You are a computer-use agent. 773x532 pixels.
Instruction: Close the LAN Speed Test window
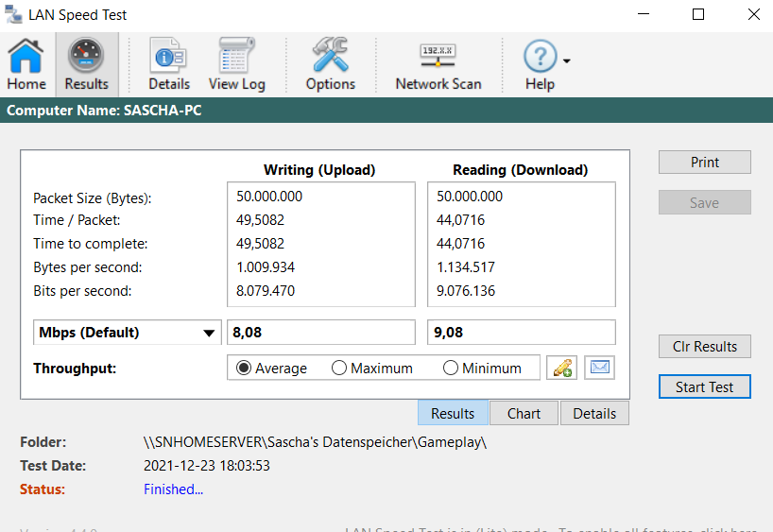[754, 14]
